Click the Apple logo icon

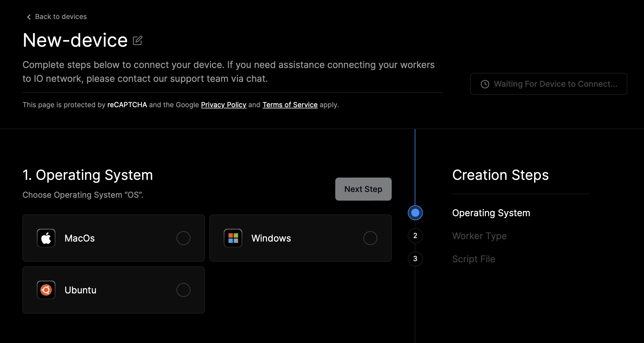pyautogui.click(x=46, y=238)
